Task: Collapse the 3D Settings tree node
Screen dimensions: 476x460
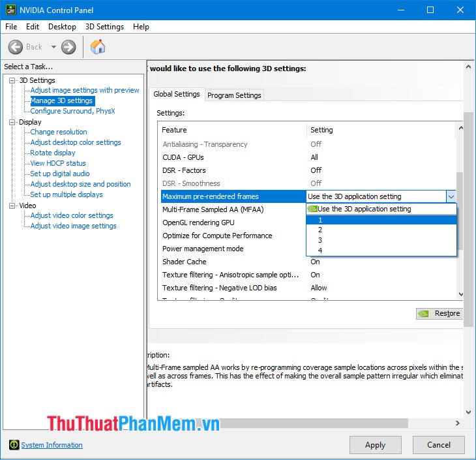Action: pyautogui.click(x=12, y=80)
